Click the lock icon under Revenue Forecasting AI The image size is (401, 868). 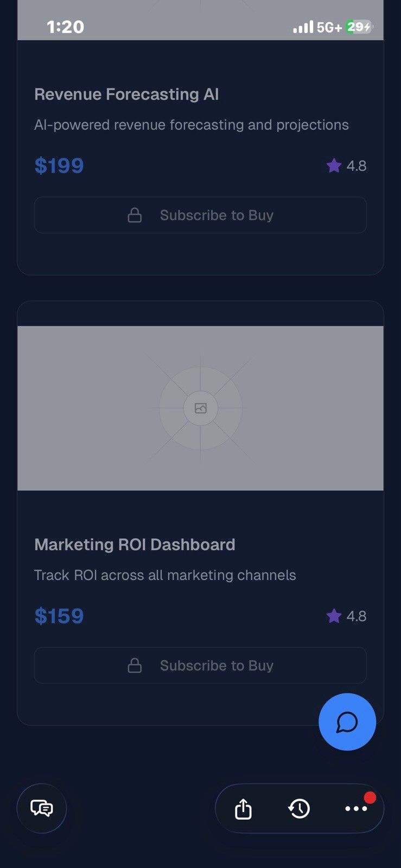point(135,215)
